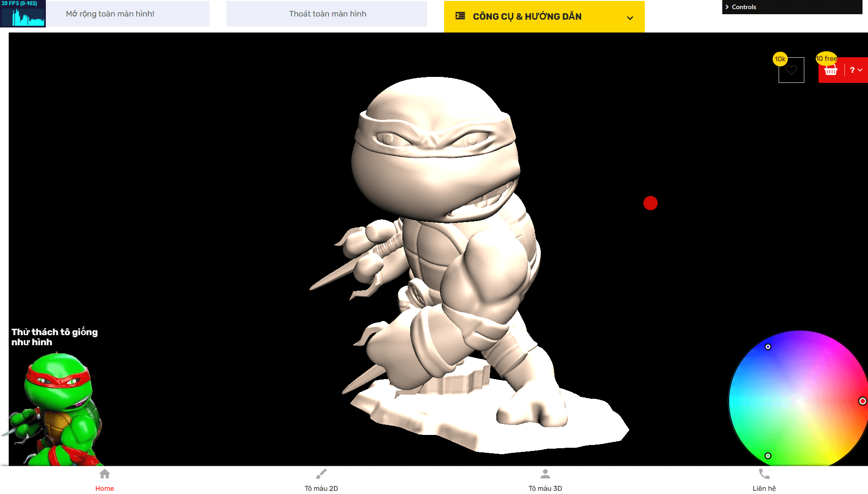Click Thoát toàn màn hình button

[327, 14]
